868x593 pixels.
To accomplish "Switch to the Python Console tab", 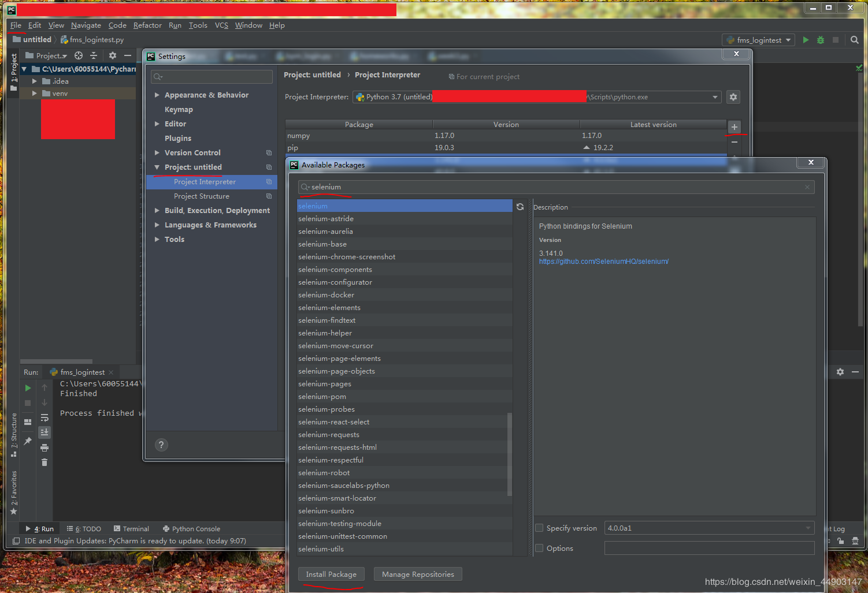I will click(x=191, y=528).
